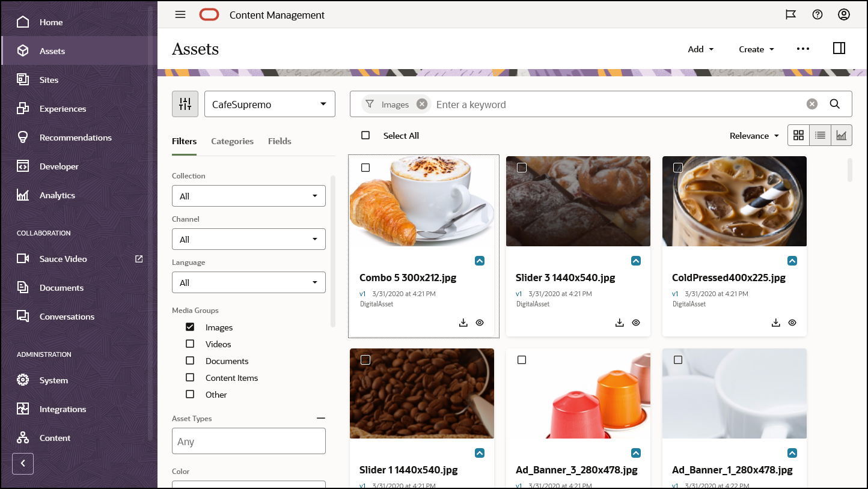Preview Slider 3 1440x540.jpg with eye icon
This screenshot has width=868, height=489.
[636, 323]
